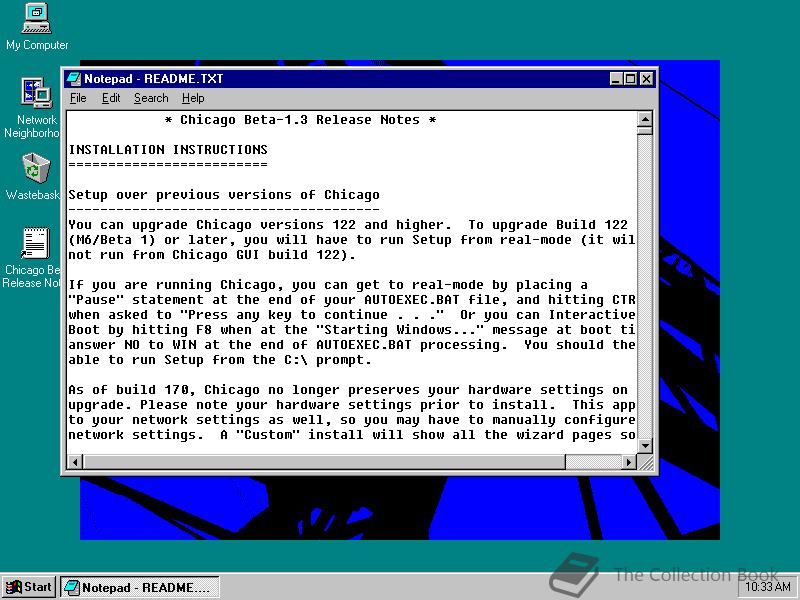Click the taskbar clock showing 10:33 AM

pos(768,587)
